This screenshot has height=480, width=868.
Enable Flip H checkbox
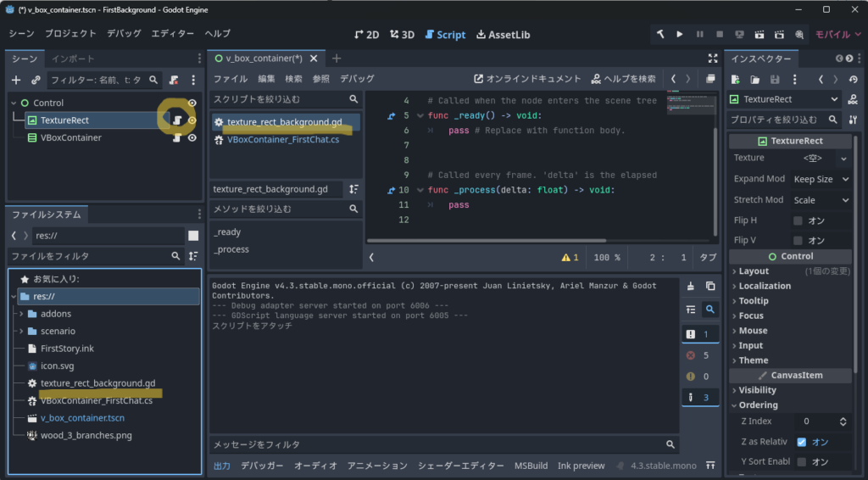point(798,220)
